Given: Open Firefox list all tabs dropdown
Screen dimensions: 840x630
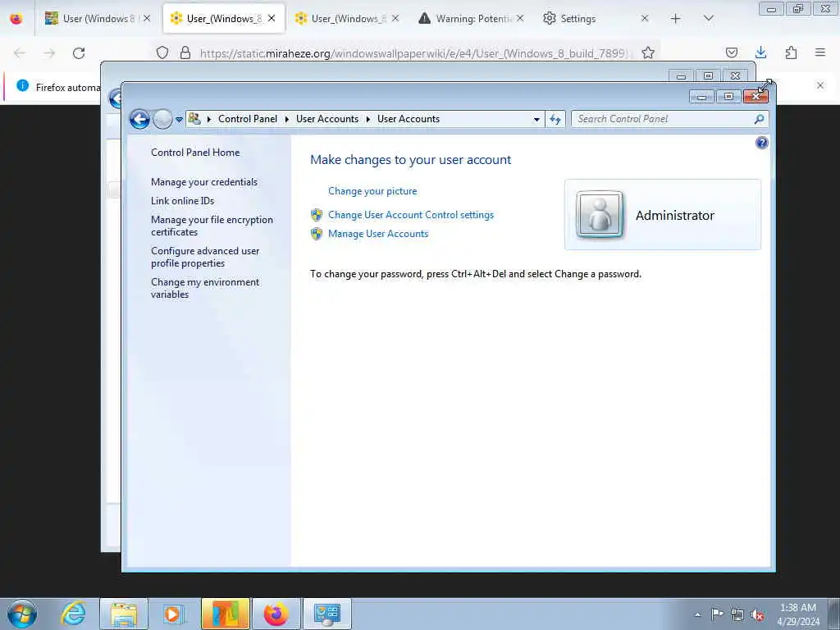Looking at the screenshot, I should click(709, 19).
